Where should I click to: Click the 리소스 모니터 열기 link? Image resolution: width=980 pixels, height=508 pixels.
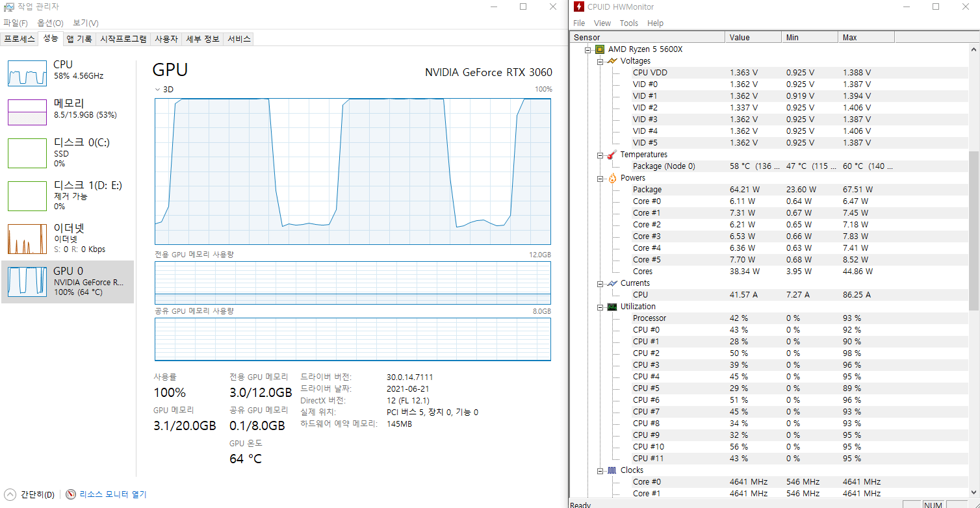113,494
